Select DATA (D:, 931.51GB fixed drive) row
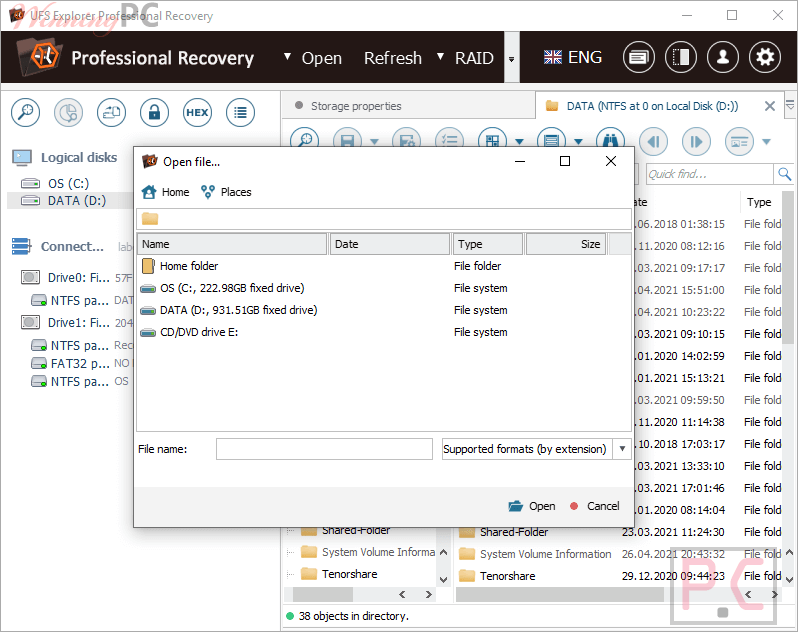Image resolution: width=798 pixels, height=632 pixels. click(384, 310)
